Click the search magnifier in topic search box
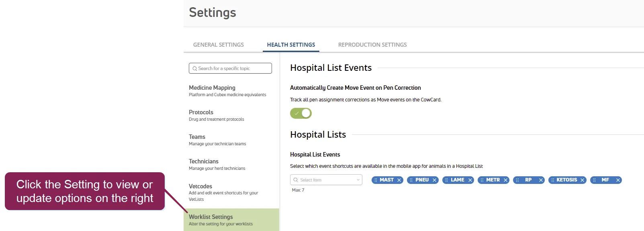This screenshot has height=231, width=644. (195, 68)
